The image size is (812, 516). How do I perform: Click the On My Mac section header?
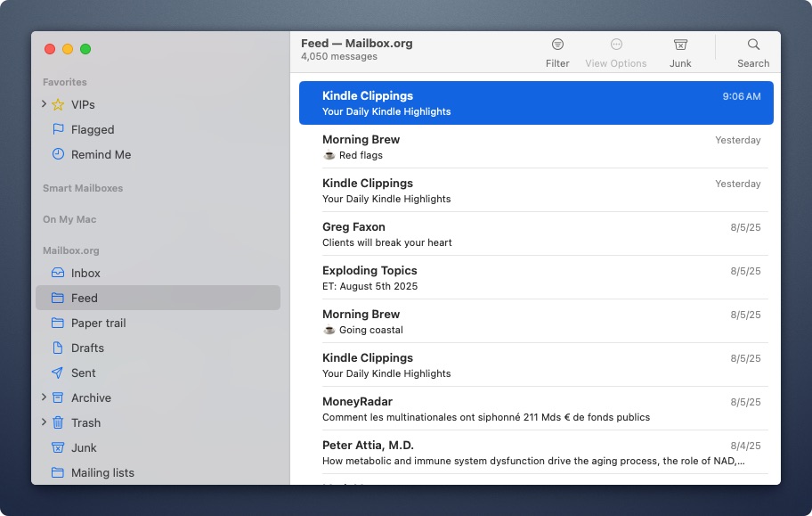(69, 219)
